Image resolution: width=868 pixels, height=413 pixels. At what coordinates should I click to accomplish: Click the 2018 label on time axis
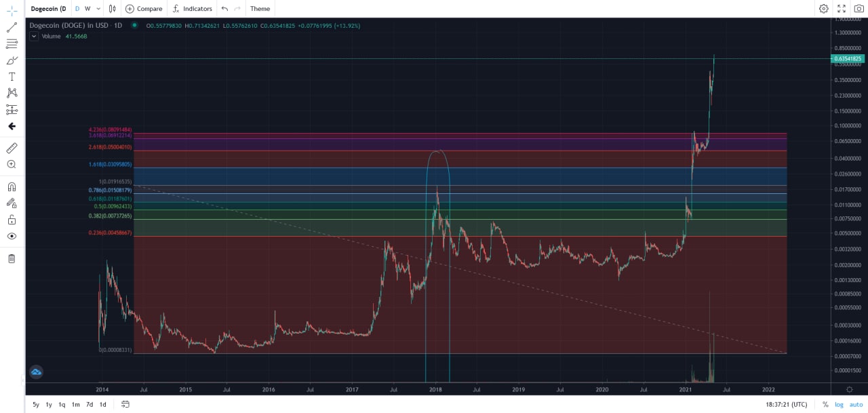point(435,390)
